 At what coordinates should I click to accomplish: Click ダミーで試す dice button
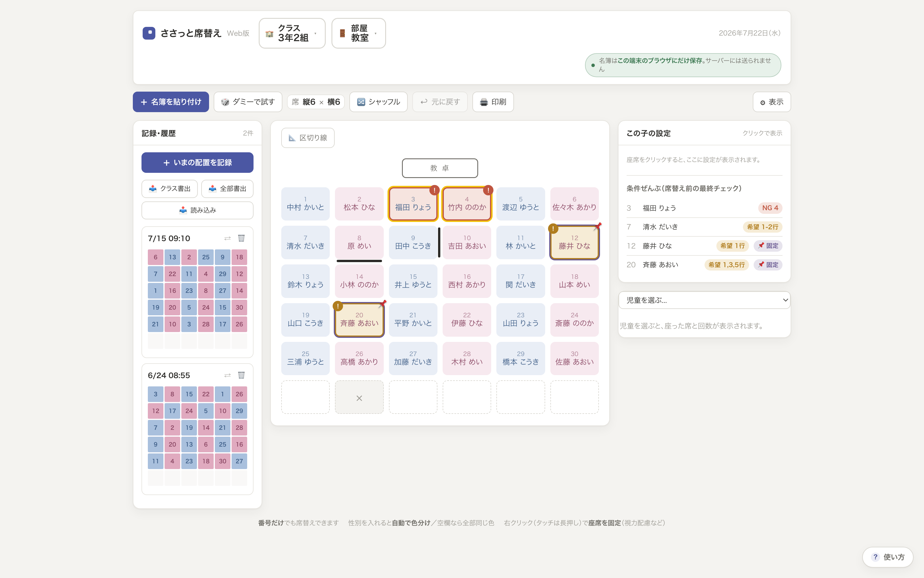pyautogui.click(x=248, y=102)
